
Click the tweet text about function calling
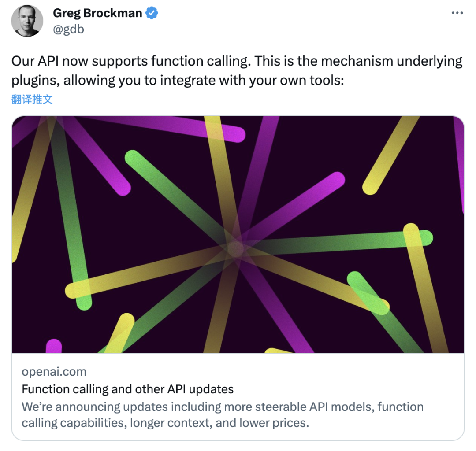pos(237,70)
